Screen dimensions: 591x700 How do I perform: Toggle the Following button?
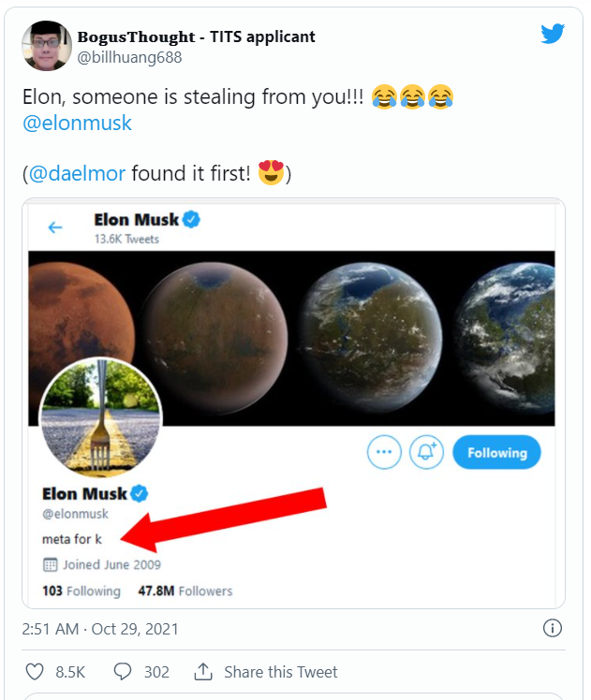pos(496,453)
